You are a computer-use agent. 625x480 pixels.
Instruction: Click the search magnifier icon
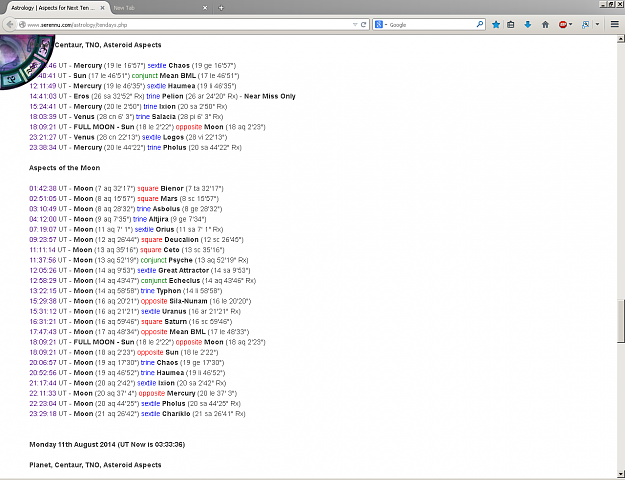(480, 24)
